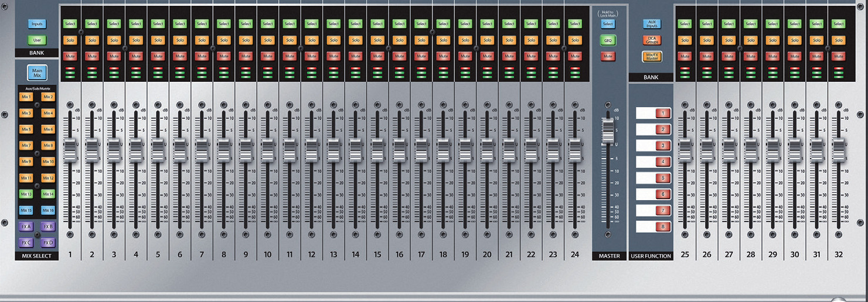
Task: Select the blue Mix 15 button
Action: 26,210
